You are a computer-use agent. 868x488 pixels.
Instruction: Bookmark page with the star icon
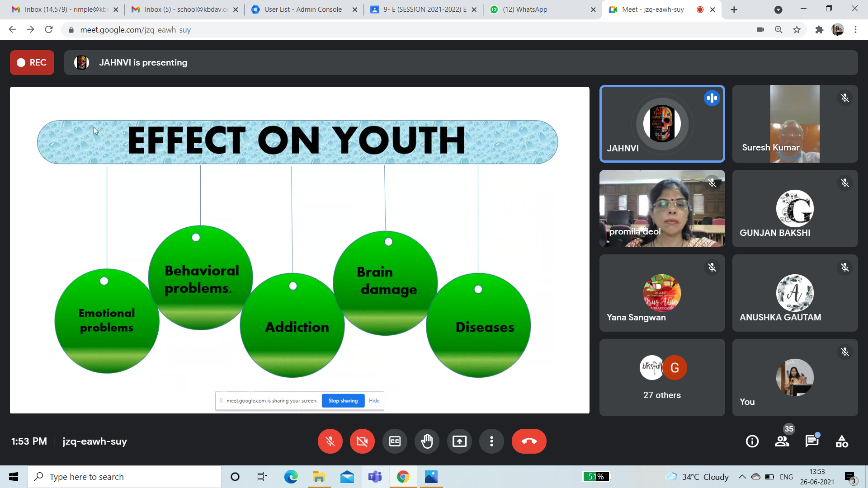pos(797,30)
